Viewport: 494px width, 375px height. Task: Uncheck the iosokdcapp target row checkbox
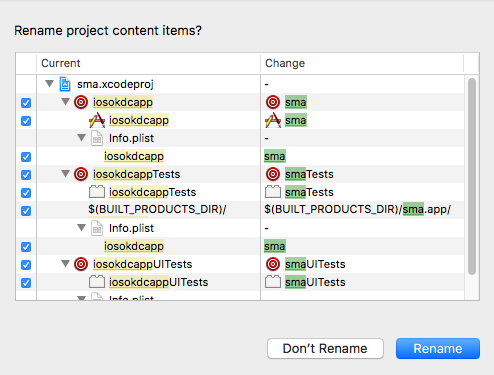point(26,103)
